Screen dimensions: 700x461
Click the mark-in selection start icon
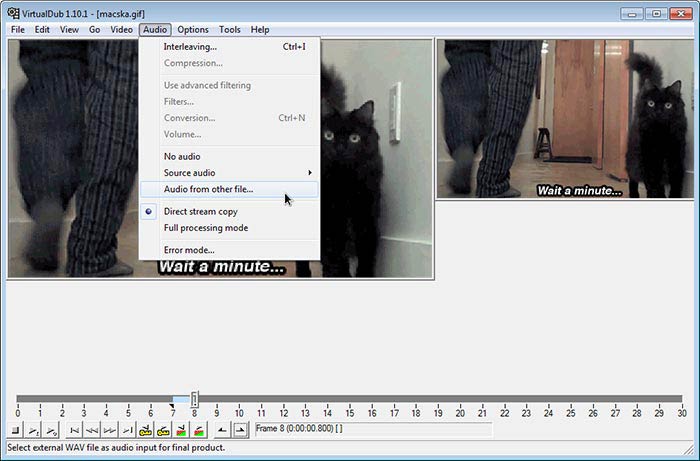[x=222, y=430]
